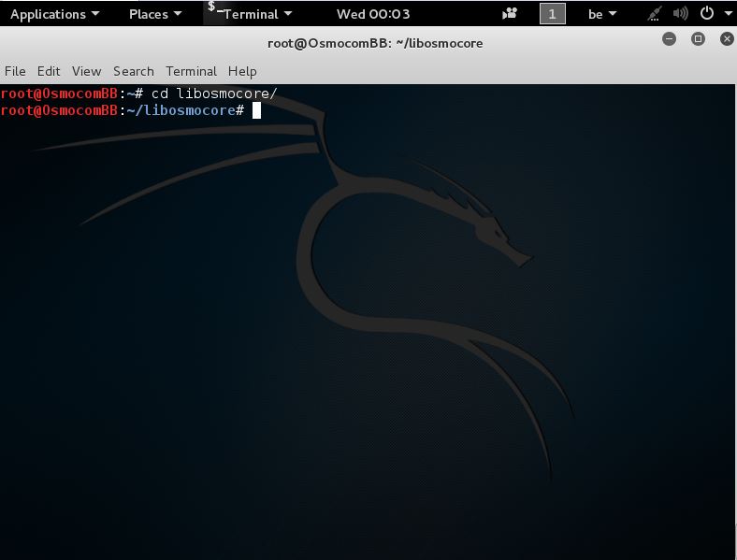Screen dimensions: 737x560
Task: Open the Terminal app menu in top bar
Action: (257, 14)
